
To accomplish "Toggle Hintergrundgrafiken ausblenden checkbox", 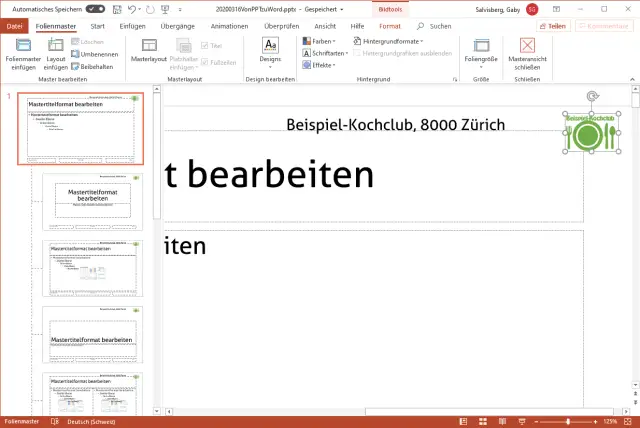I will pyautogui.click(x=356, y=53).
